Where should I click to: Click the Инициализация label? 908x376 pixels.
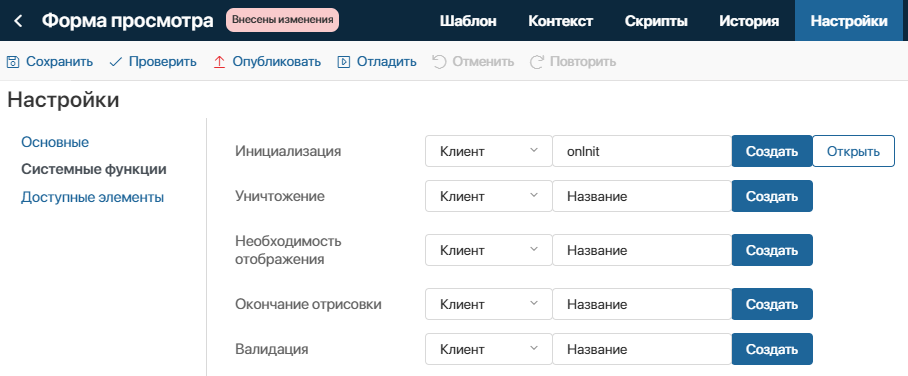click(x=288, y=151)
